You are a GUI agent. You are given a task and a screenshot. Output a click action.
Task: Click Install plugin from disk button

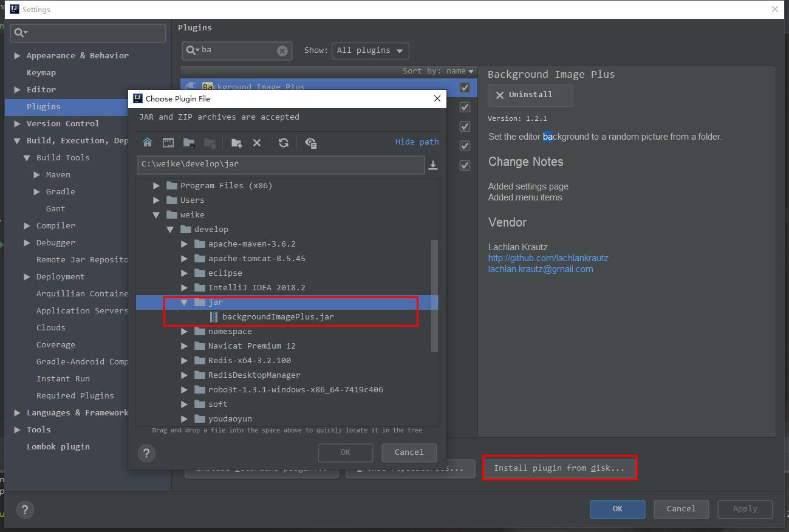(x=559, y=468)
